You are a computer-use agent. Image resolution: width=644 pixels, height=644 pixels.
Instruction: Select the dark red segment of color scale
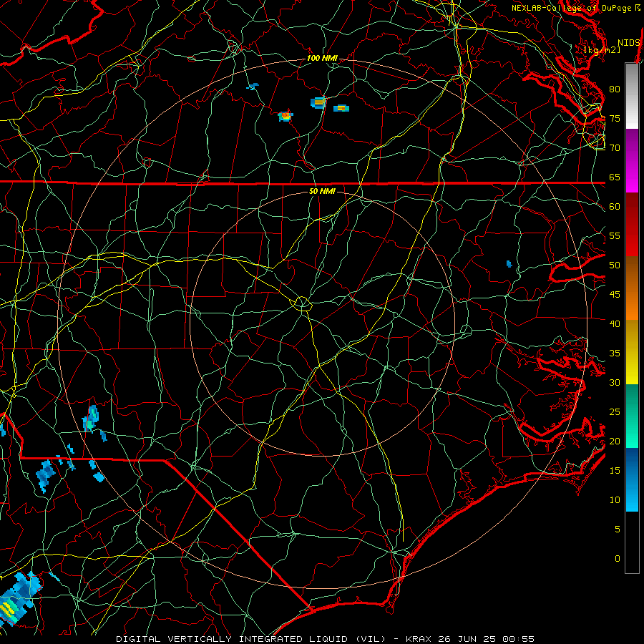tap(632, 225)
